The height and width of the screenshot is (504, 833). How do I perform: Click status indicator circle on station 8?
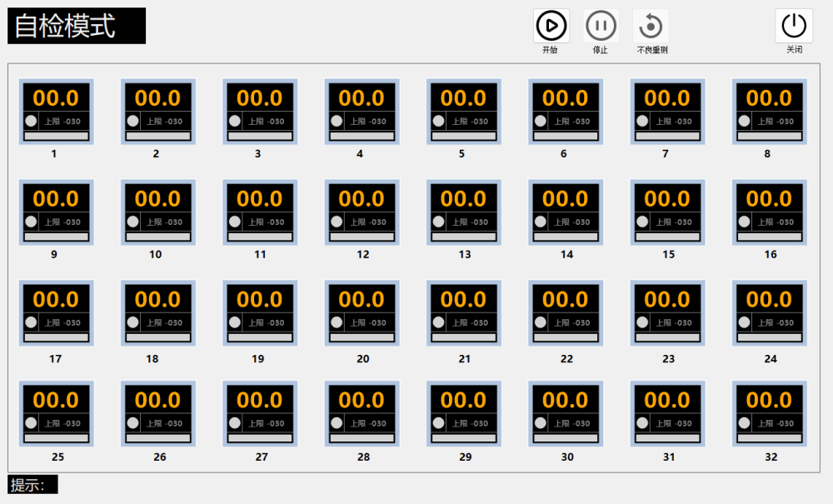coord(744,122)
